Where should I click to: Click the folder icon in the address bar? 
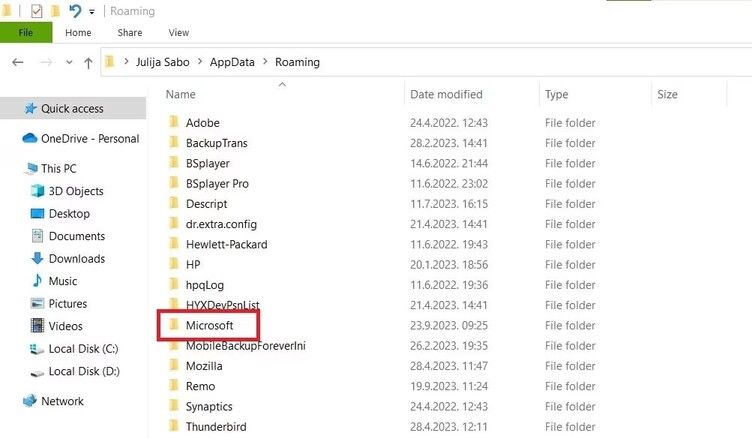[x=110, y=62]
